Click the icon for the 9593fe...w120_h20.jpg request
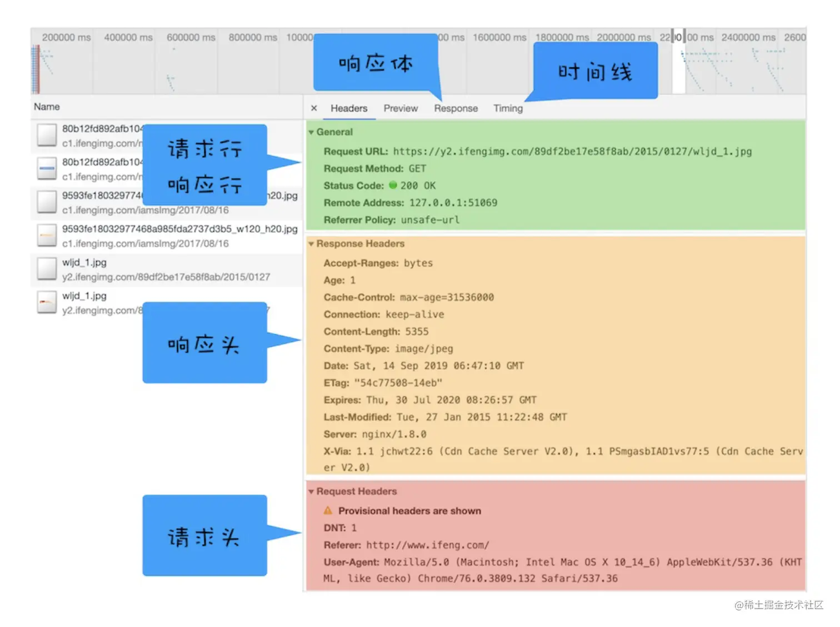Screen dimensions: 840x627 (x=46, y=235)
